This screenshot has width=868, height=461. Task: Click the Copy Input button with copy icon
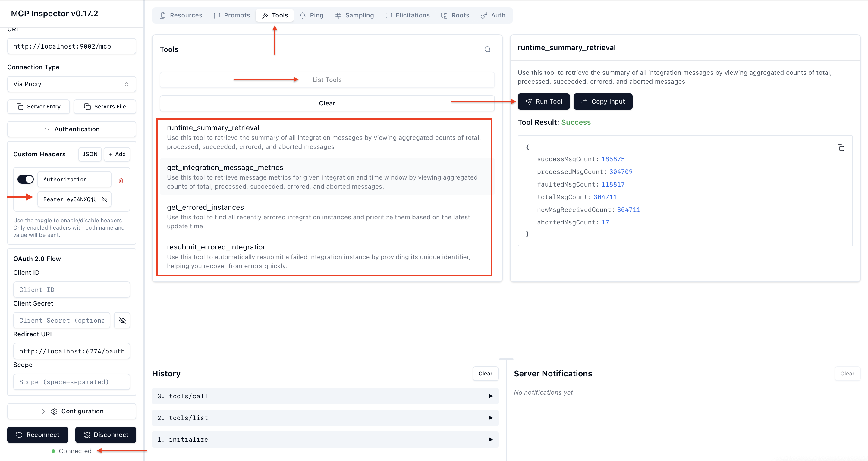pos(603,102)
